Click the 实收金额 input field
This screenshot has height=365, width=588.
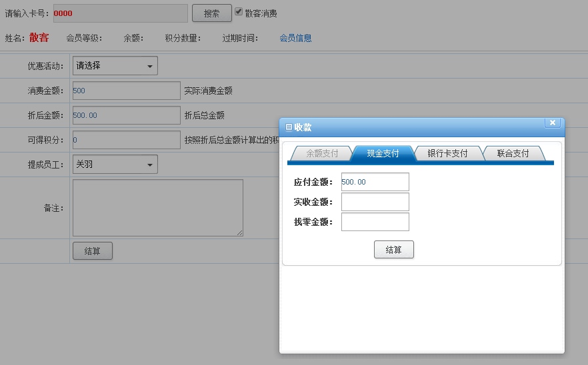pos(375,202)
